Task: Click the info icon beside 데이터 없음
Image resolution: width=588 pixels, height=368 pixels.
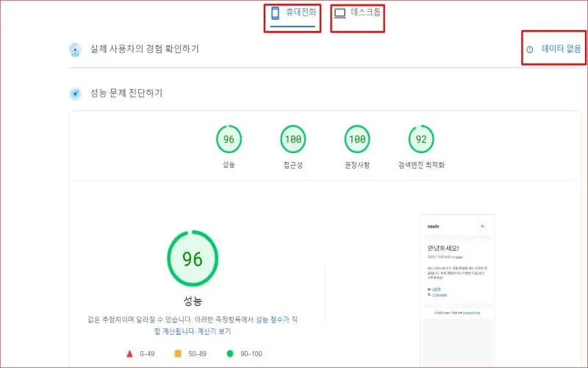Action: pyautogui.click(x=529, y=49)
